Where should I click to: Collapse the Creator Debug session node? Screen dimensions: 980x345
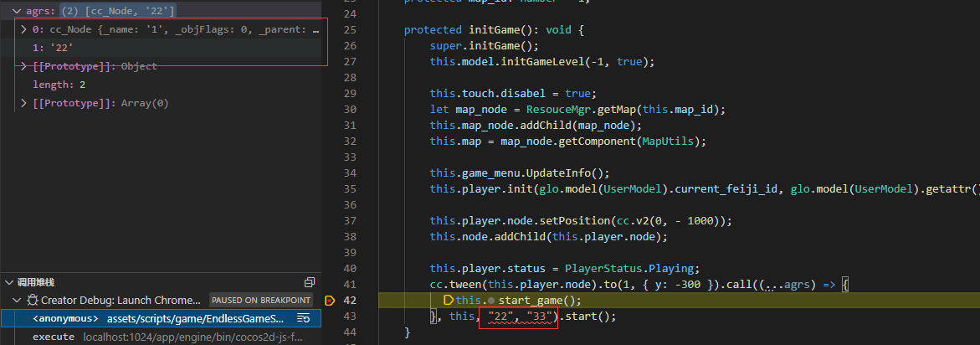click(16, 300)
